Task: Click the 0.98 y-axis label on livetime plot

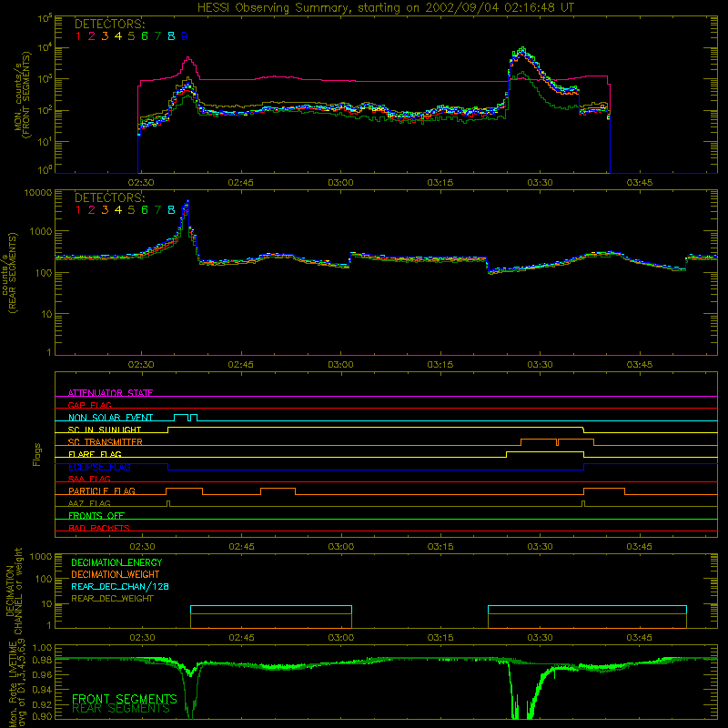Action: pyautogui.click(x=41, y=660)
